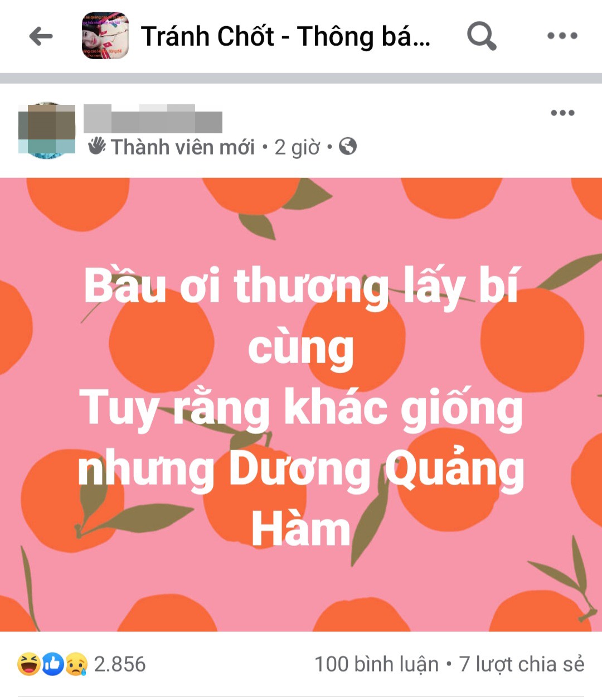
Task: Click the sad crying reaction icon
Action: point(76,664)
